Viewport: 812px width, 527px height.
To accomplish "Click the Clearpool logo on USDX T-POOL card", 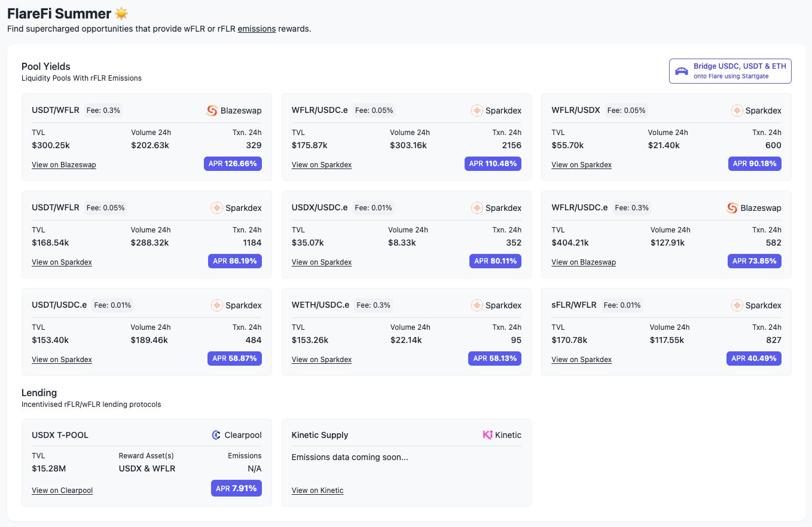I will coord(216,435).
